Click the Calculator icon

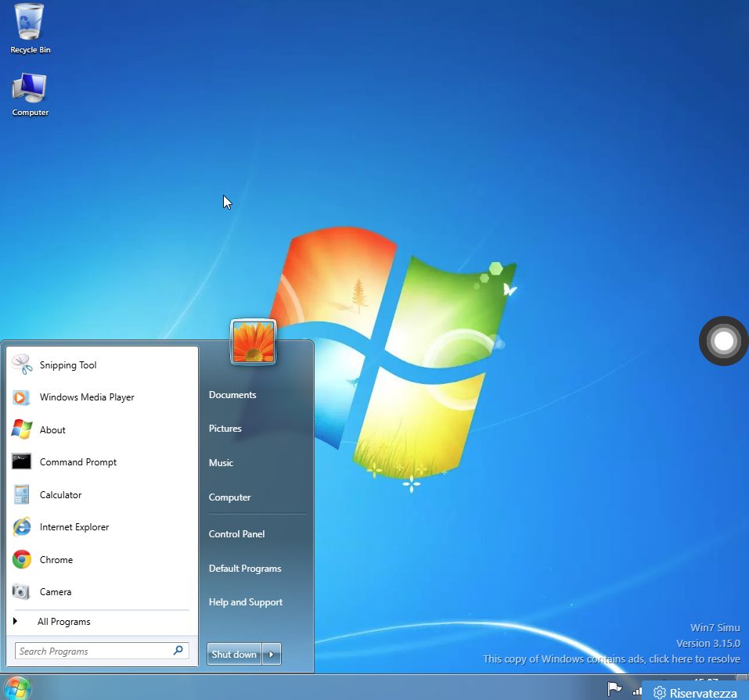point(21,494)
